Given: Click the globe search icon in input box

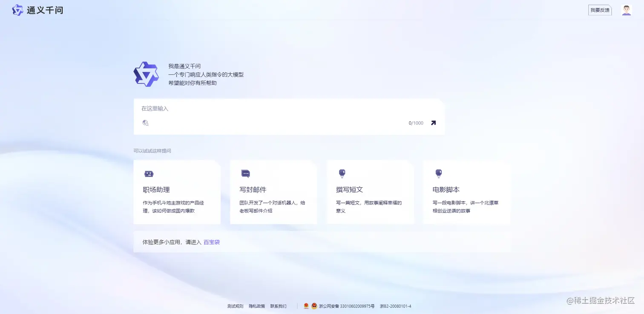Looking at the screenshot, I should click(x=145, y=123).
